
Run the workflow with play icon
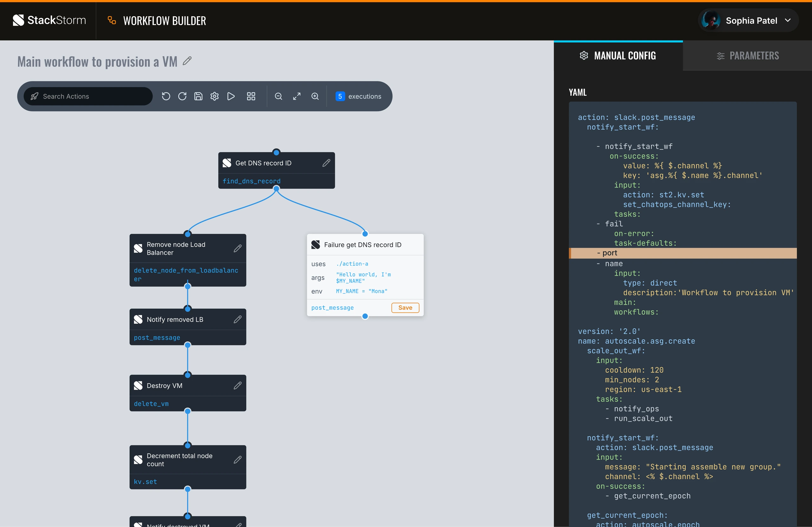pyautogui.click(x=231, y=96)
